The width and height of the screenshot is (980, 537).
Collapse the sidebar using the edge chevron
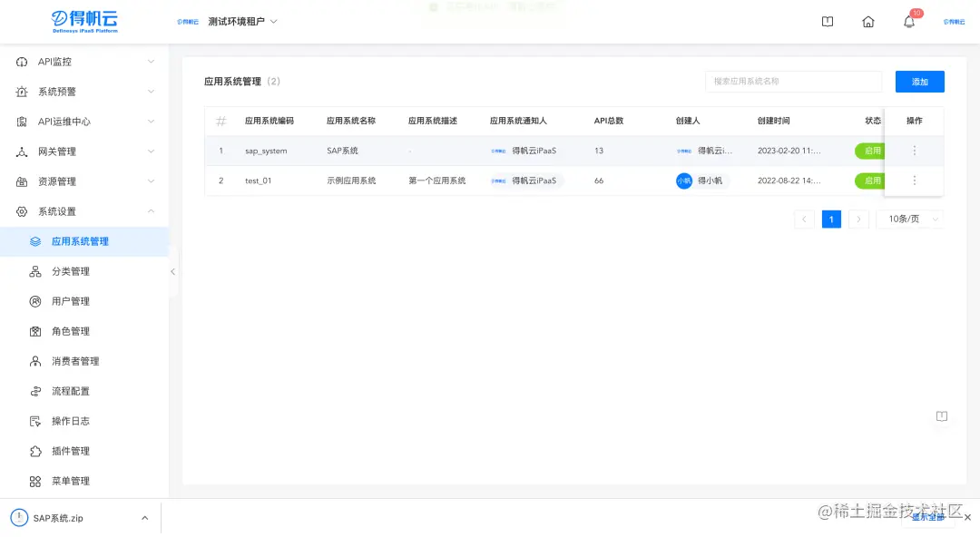pos(172,270)
